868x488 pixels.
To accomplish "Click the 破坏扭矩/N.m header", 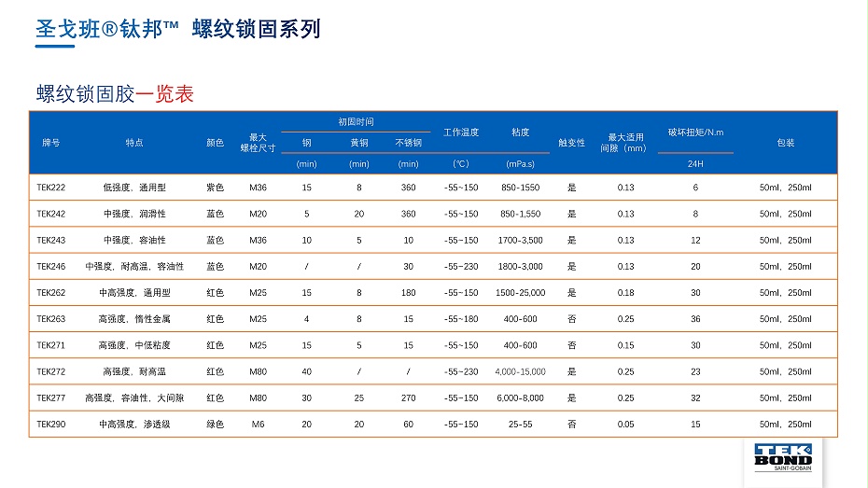I will pyautogui.click(x=695, y=132).
